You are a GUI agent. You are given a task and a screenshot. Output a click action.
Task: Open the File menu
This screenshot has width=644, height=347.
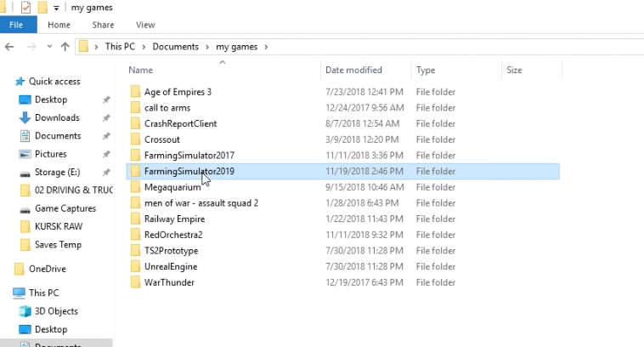pyautogui.click(x=17, y=26)
